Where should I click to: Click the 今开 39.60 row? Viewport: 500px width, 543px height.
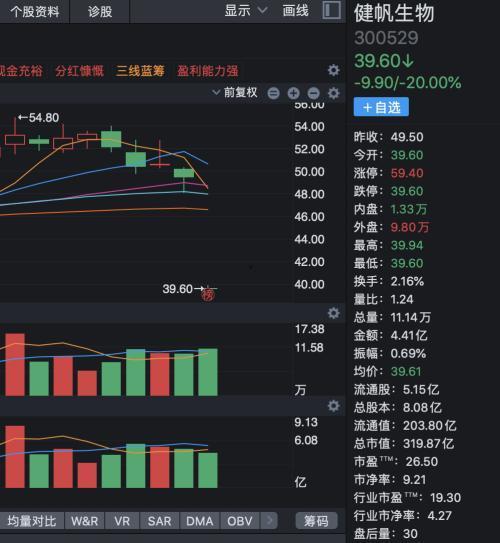389,155
